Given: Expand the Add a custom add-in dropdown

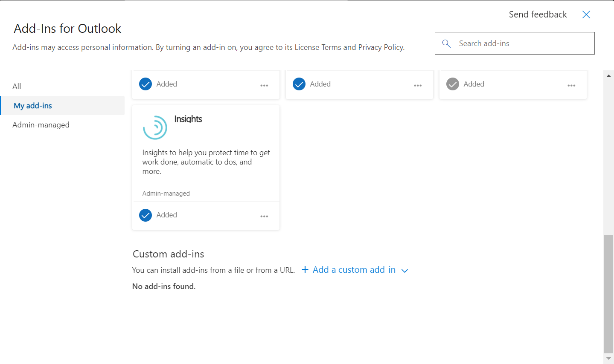Looking at the screenshot, I should click(404, 270).
